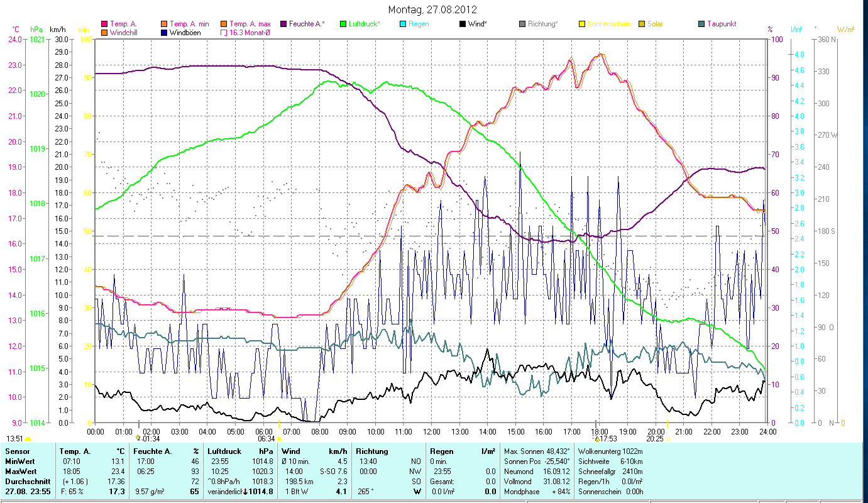This screenshot has width=868, height=503.
Task: Toggle the 16.3 Monat-Ø legend checkbox
Action: point(223,32)
